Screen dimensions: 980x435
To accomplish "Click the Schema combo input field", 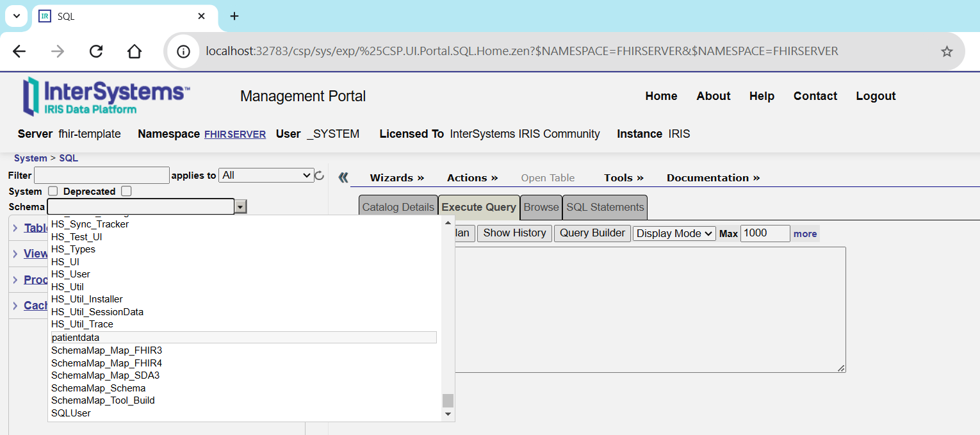I will (x=141, y=206).
